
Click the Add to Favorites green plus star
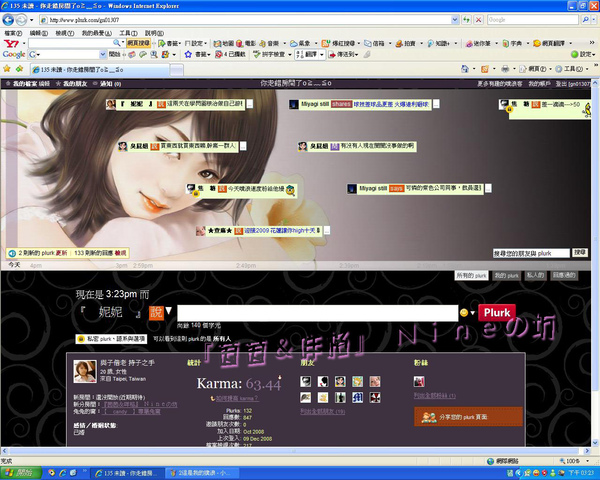(x=20, y=69)
